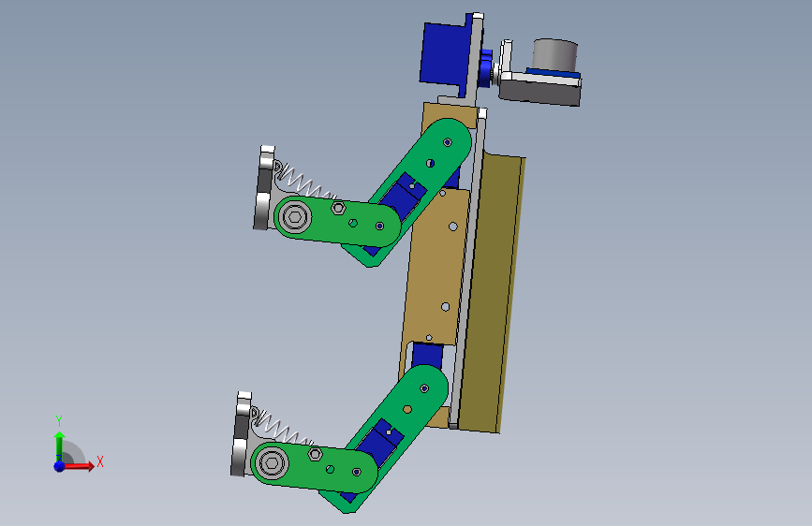
Task: Select the lower gray wheel bracket on the left
Action: tap(242, 434)
